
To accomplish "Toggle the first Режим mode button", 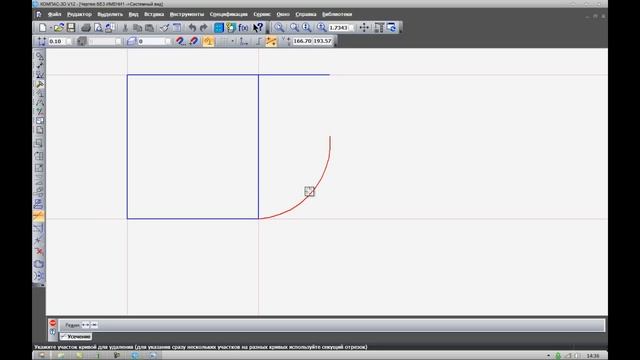I will click(x=85, y=325).
